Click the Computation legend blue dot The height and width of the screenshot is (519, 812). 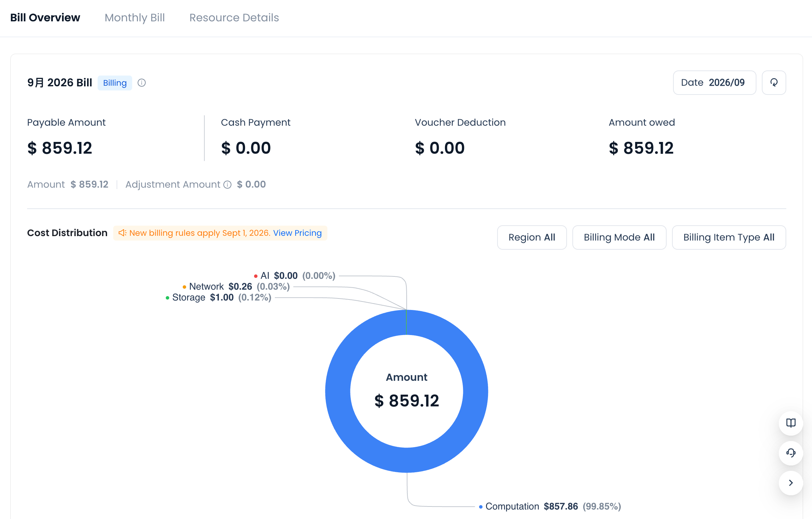coord(481,507)
